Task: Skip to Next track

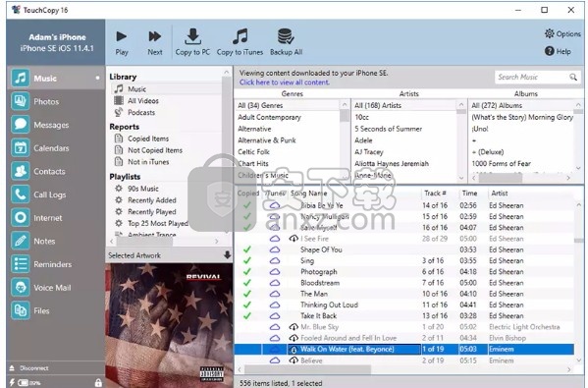Action: tap(155, 42)
